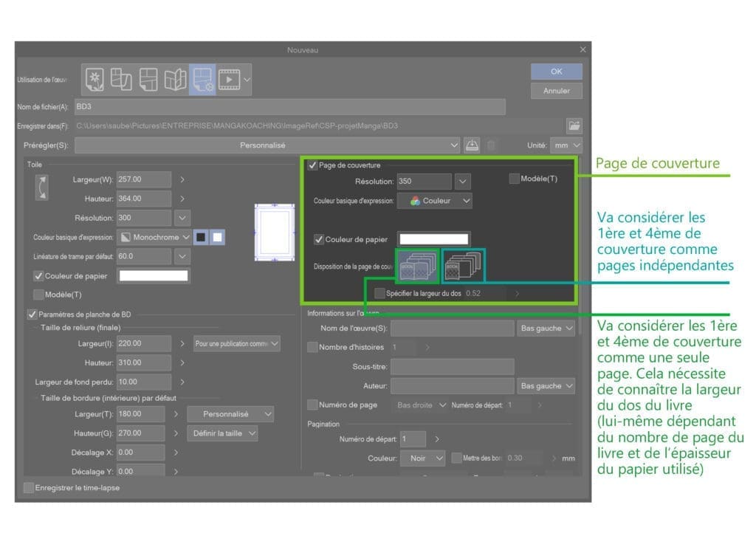Click Décalage Y field 0.00
Image resolution: width=756 pixels, height=533 pixels.
141,470
